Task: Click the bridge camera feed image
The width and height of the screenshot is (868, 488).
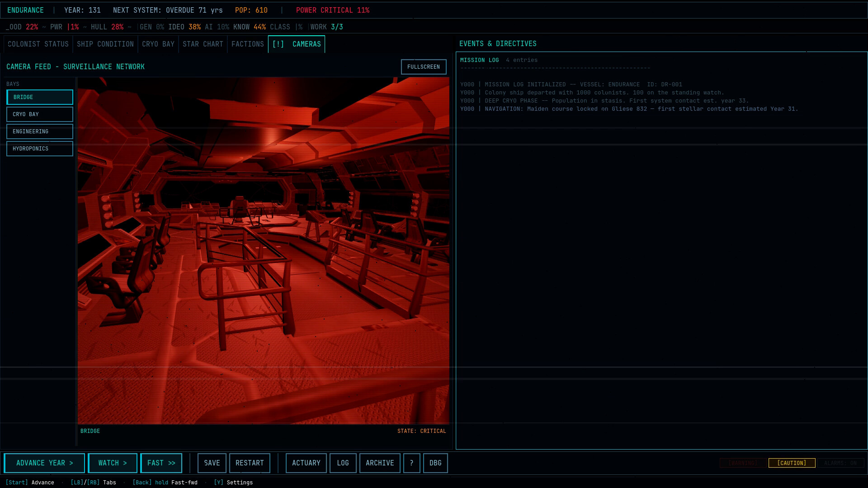Action: pos(264,251)
